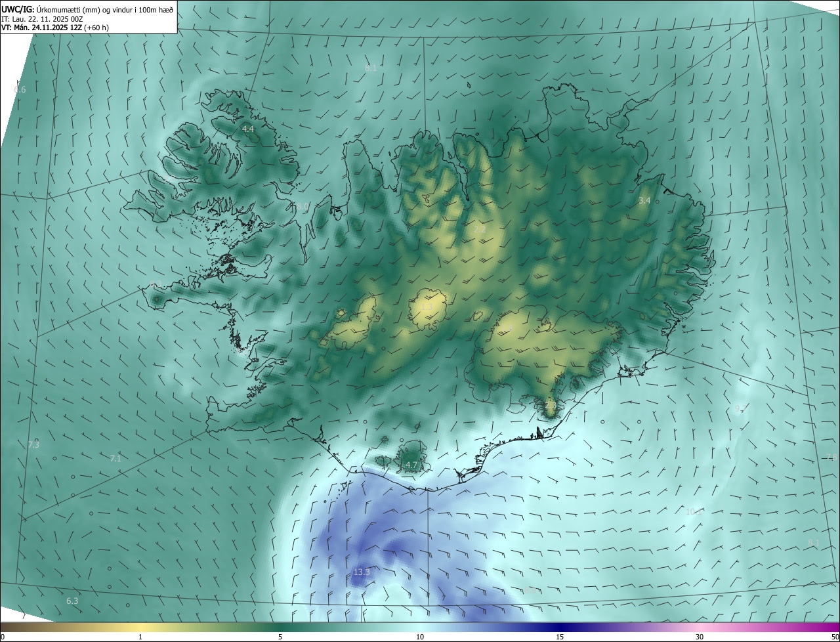This screenshot has height=642, width=840.
Task: Click the 2.2 value label in north Iceland
Action: pyautogui.click(x=480, y=230)
